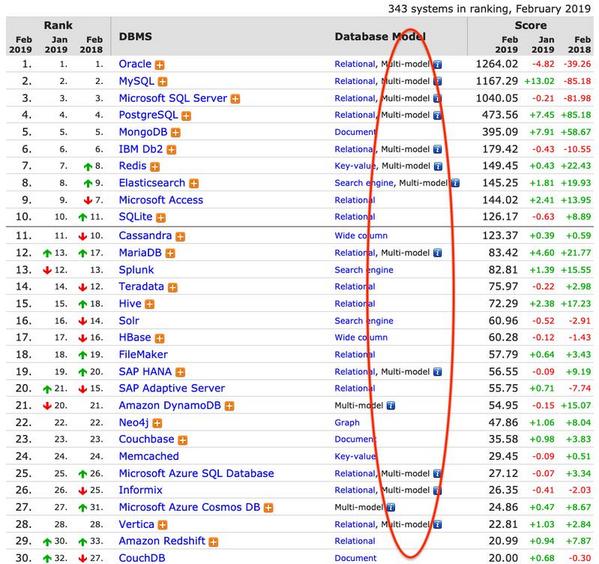The image size is (599, 564).
Task: Click the plus icon beside Microsoft SQL Server
Action: click(236, 99)
